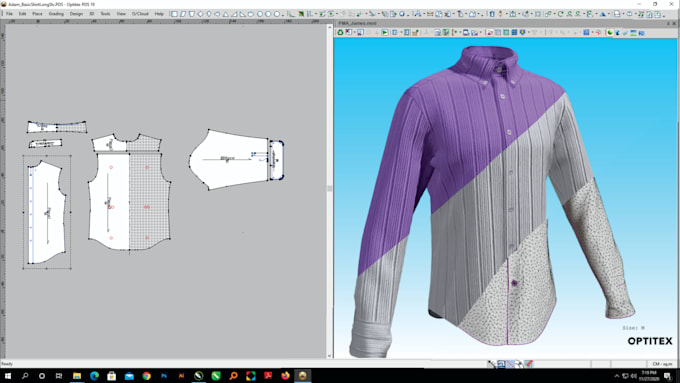This screenshot has height=383, width=680.
Task: Select the trapezoid shape tool icon
Action: click(192, 14)
